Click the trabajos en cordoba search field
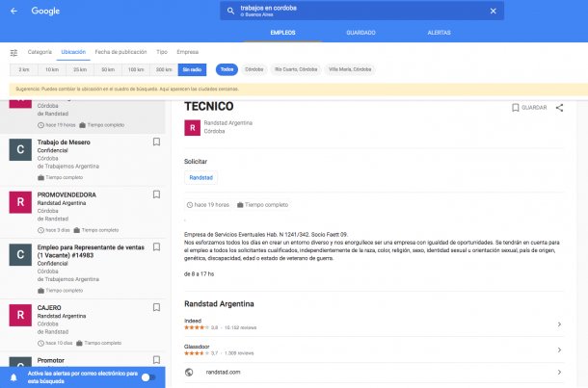The height and width of the screenshot is (388, 588). click(357, 12)
